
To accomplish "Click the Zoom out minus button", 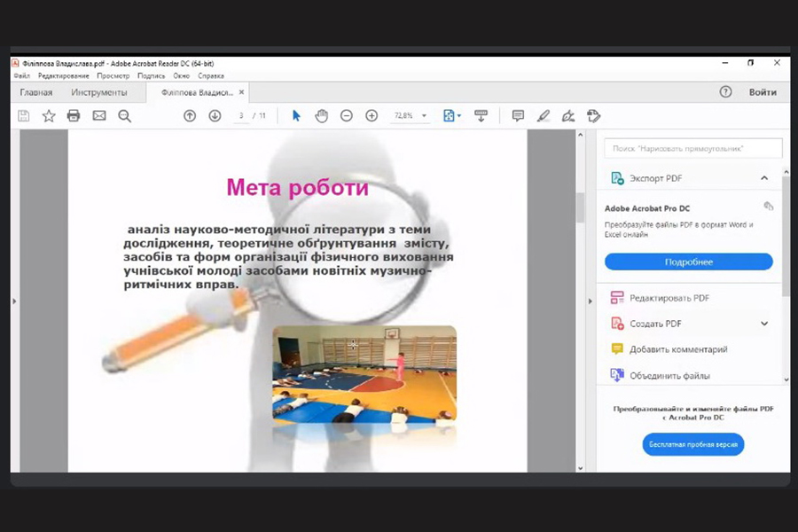I will coord(347,116).
